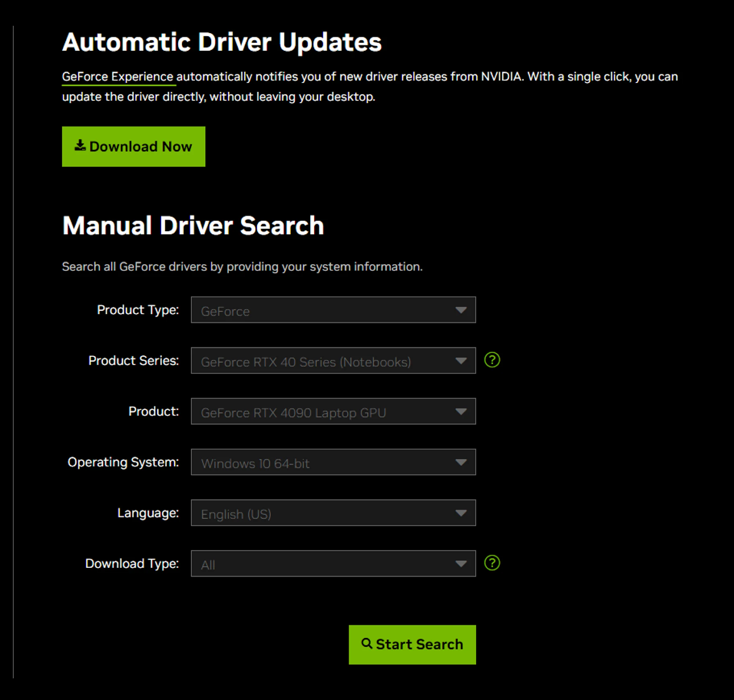
Task: Click the arrow on the Product dropdown
Action: coord(461,411)
